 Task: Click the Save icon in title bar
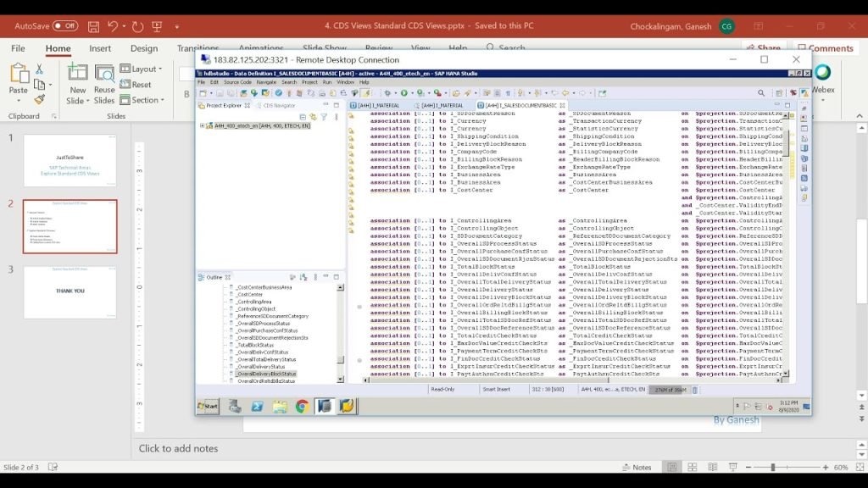93,26
